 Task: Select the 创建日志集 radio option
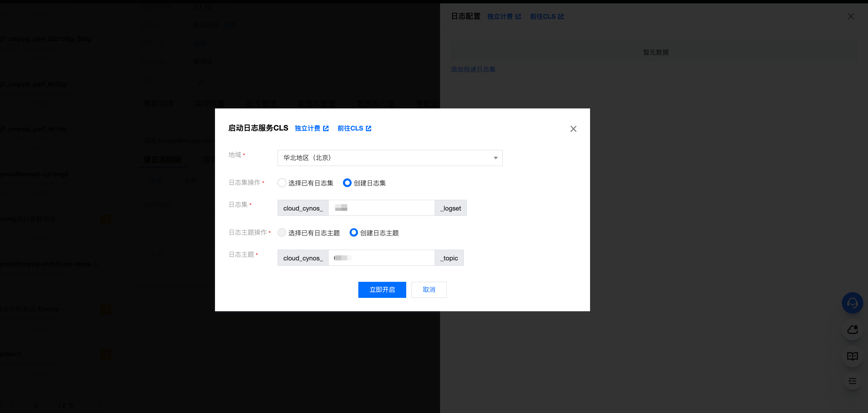[x=347, y=183]
